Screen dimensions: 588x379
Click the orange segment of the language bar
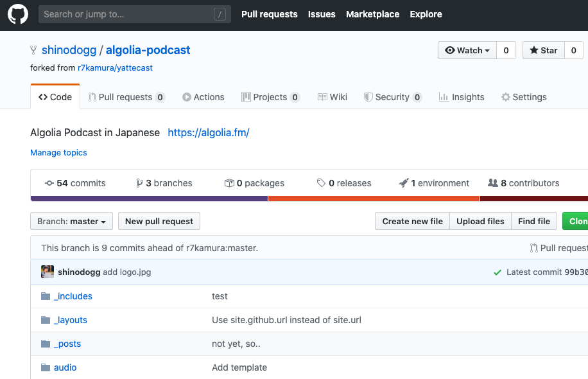pos(374,198)
